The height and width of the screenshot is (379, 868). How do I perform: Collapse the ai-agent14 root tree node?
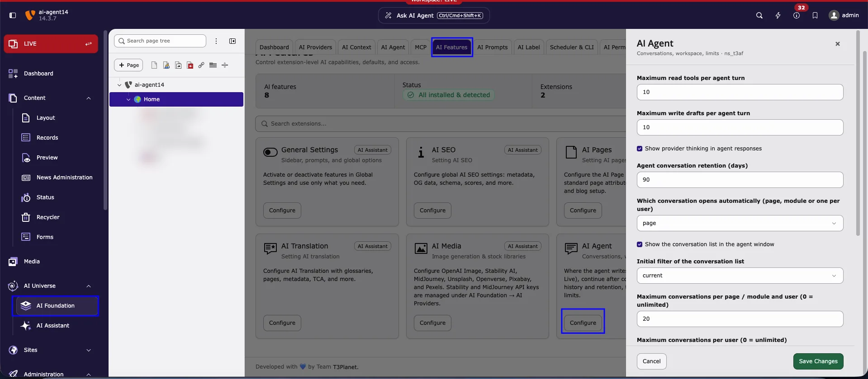pyautogui.click(x=119, y=85)
